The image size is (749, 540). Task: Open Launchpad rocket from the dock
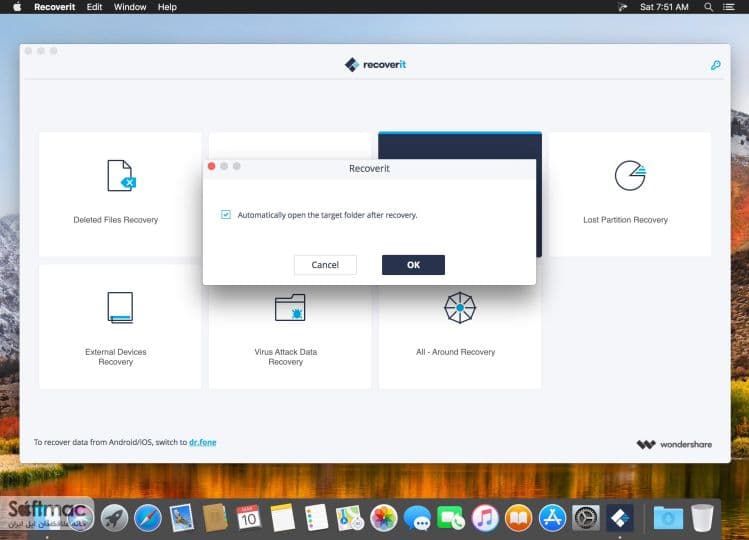pyautogui.click(x=114, y=518)
